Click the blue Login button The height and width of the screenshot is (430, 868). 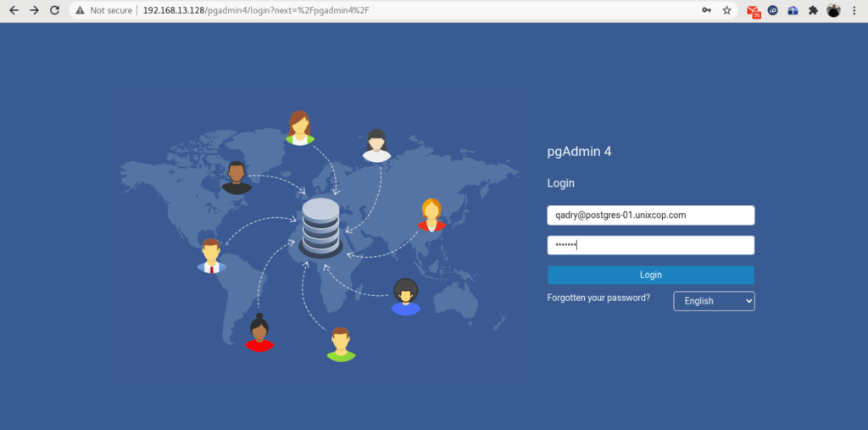coord(650,275)
